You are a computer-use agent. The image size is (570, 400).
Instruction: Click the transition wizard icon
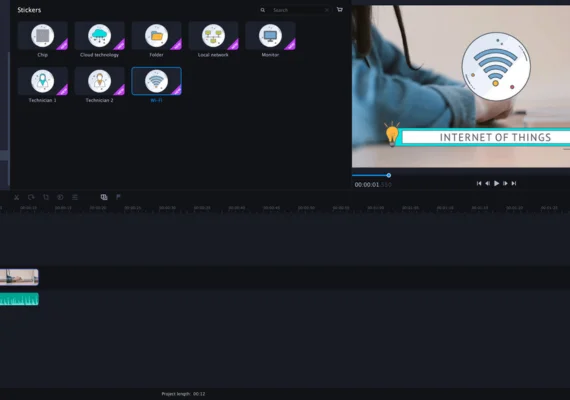pyautogui.click(x=104, y=197)
